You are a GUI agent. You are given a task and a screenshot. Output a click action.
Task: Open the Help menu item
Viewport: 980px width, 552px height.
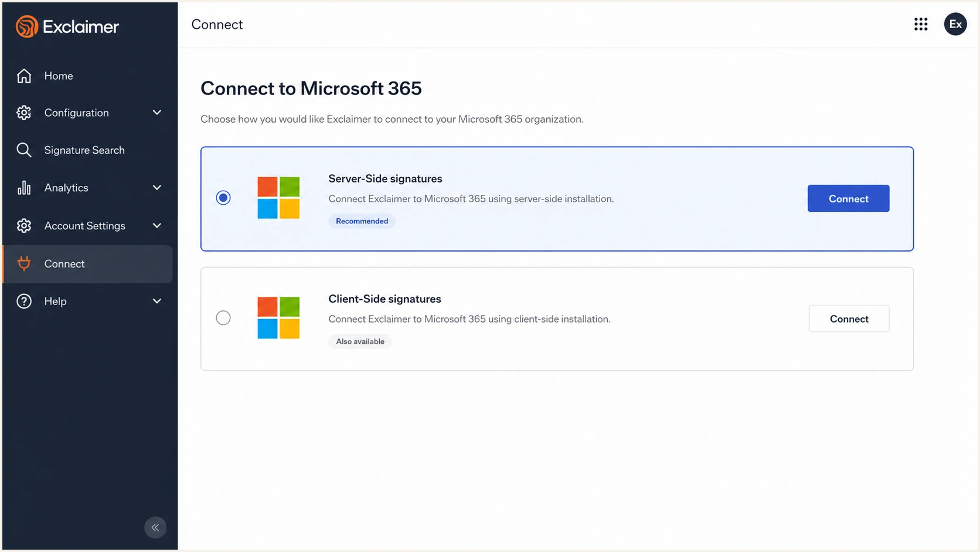click(88, 301)
